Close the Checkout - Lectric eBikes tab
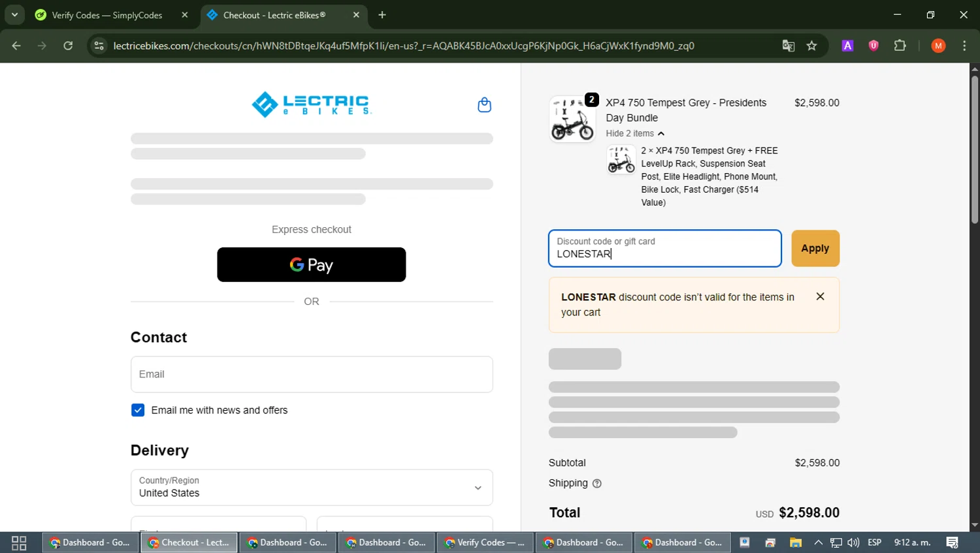This screenshot has height=553, width=980. point(356,15)
